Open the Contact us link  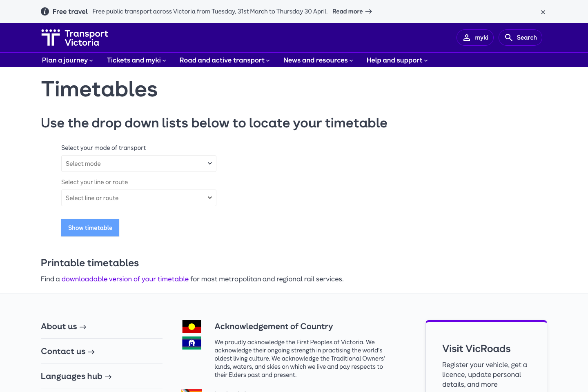(x=68, y=352)
